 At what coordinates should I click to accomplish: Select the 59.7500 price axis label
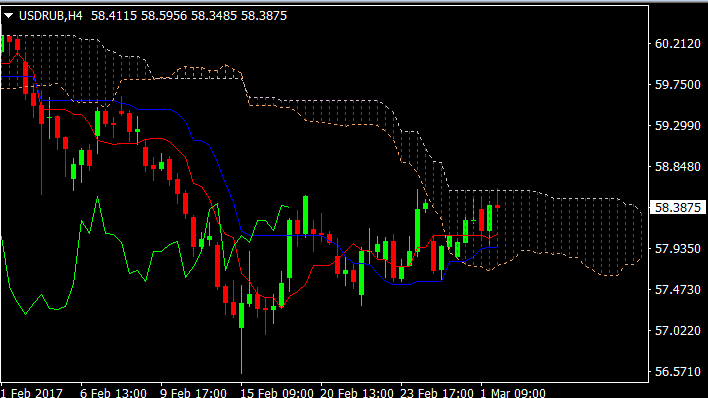click(678, 84)
